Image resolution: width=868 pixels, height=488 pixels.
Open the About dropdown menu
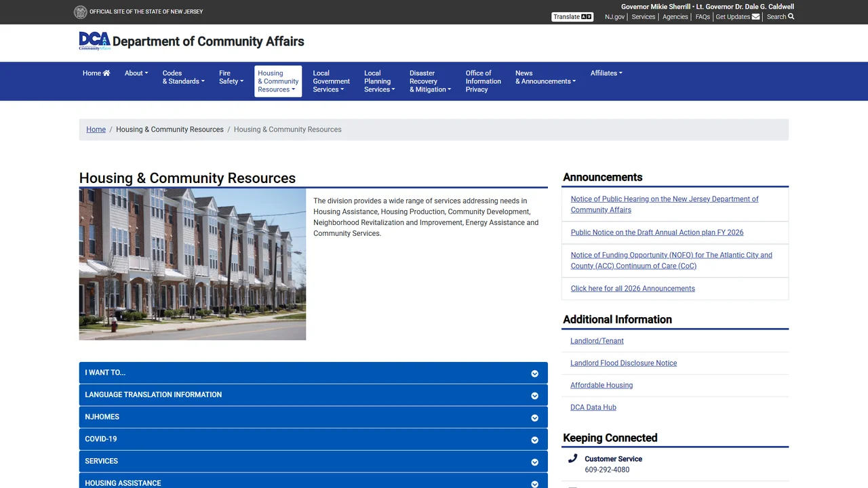[136, 73]
